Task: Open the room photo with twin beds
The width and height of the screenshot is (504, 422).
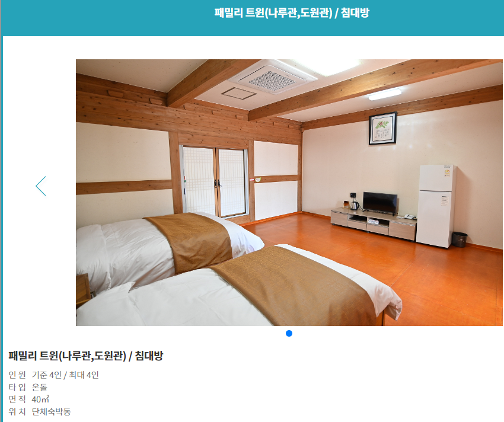Action: pyautogui.click(x=289, y=193)
